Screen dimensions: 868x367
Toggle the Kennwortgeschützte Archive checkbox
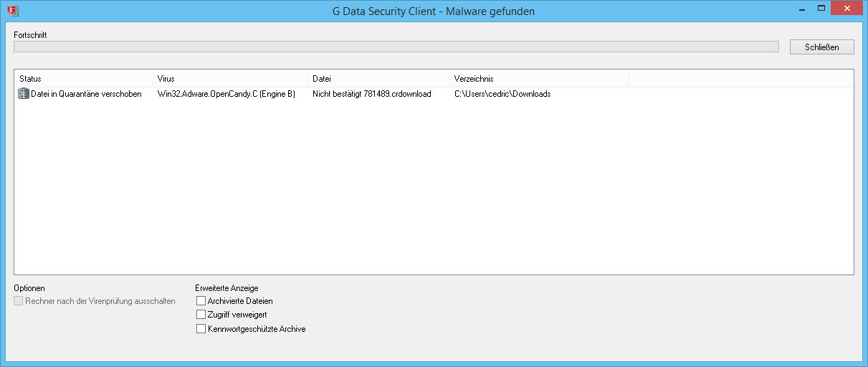pyautogui.click(x=201, y=329)
